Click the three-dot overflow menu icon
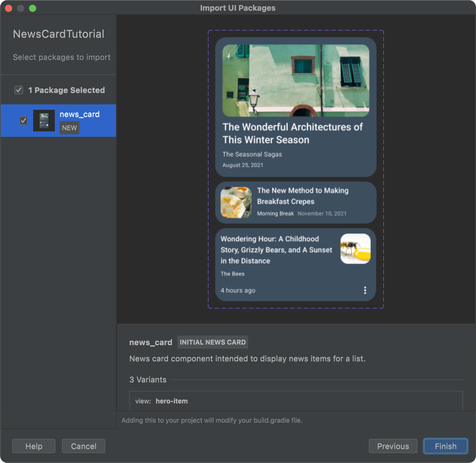The height and width of the screenshot is (463, 476). coord(365,290)
